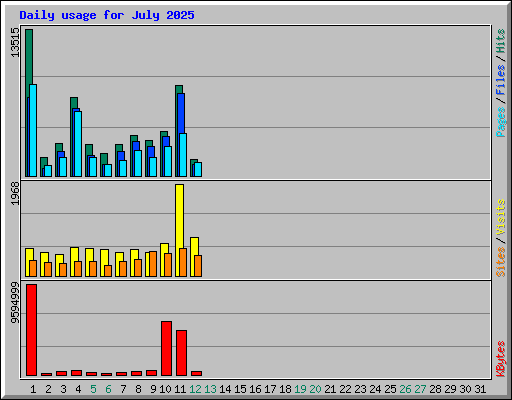Click day label 31 on the x-axis

(480, 389)
